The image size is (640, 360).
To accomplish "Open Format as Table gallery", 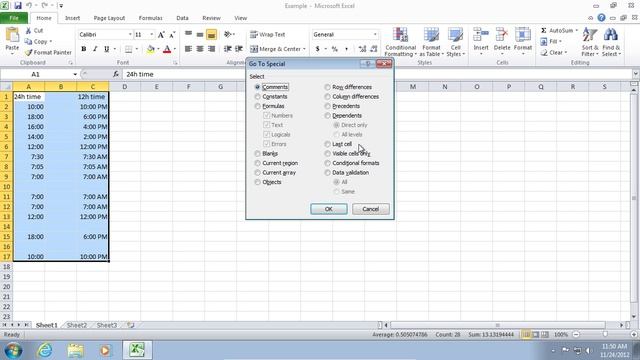I will (x=431, y=42).
